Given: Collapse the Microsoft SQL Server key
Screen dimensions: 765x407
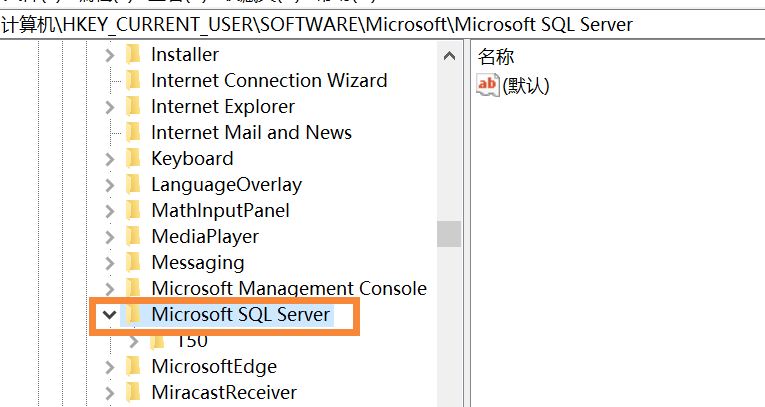Looking at the screenshot, I should (109, 315).
